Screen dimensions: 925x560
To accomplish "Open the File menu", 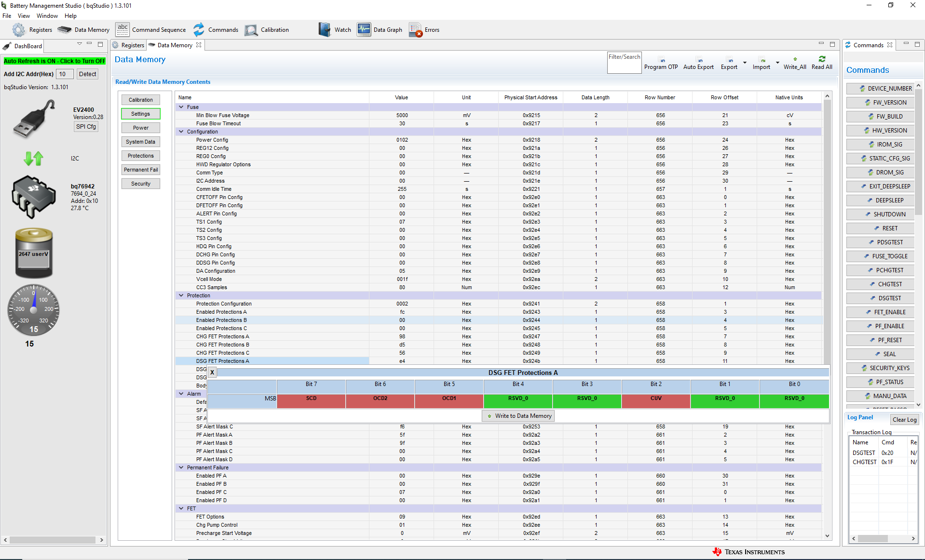I will coord(7,16).
